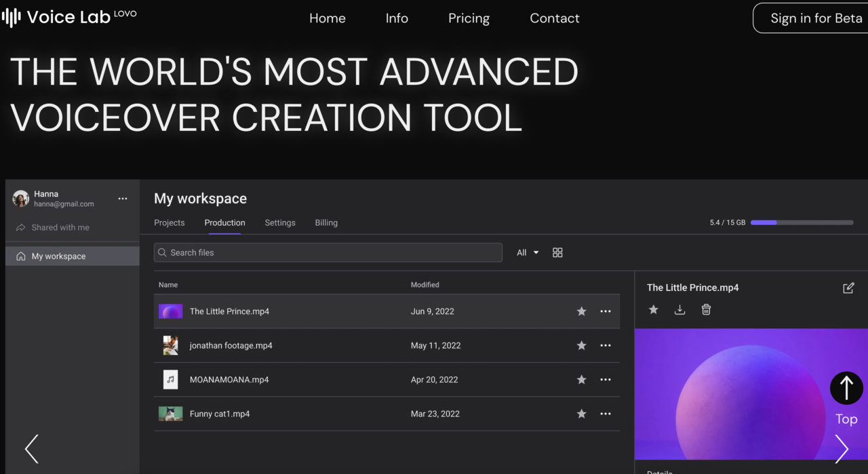868x474 pixels.
Task: Click the Search files input field
Action: click(x=328, y=252)
